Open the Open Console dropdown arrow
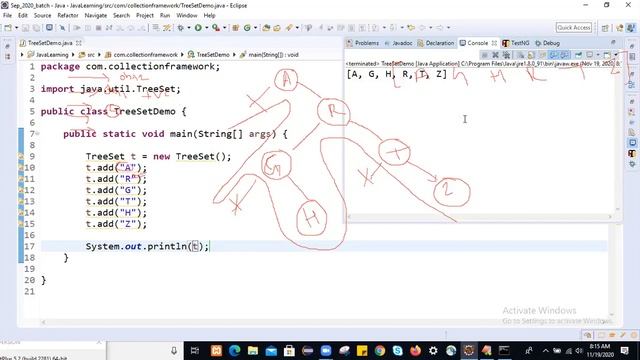 point(616,55)
